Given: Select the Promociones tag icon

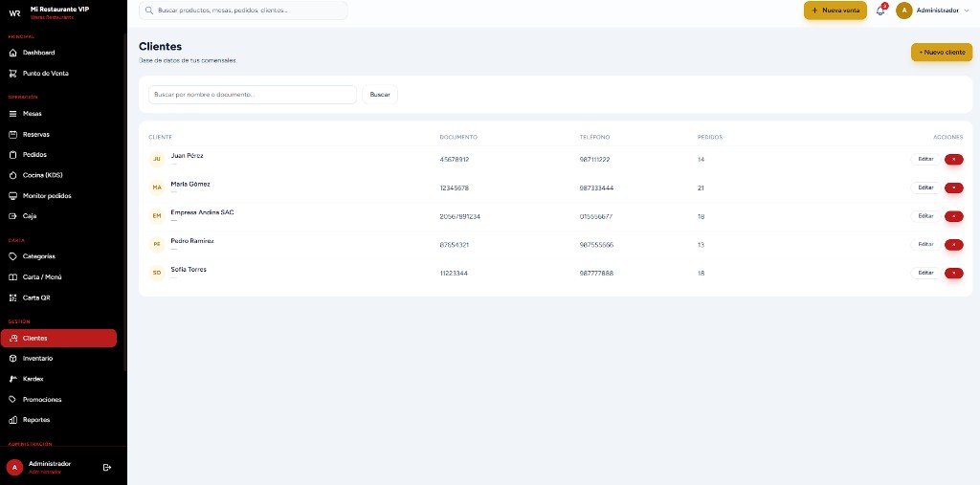Looking at the screenshot, I should pyautogui.click(x=12, y=399).
